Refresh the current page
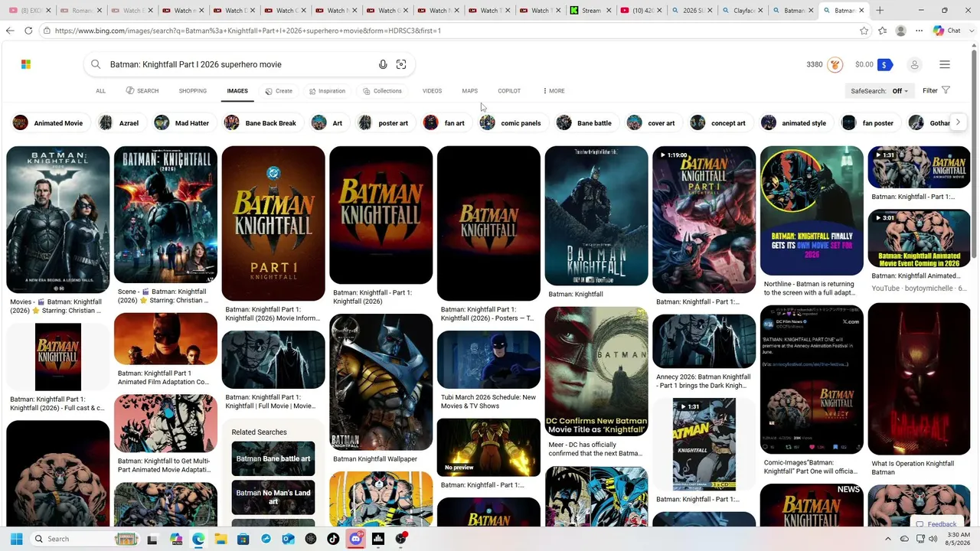This screenshot has height=551, width=980. point(28,31)
